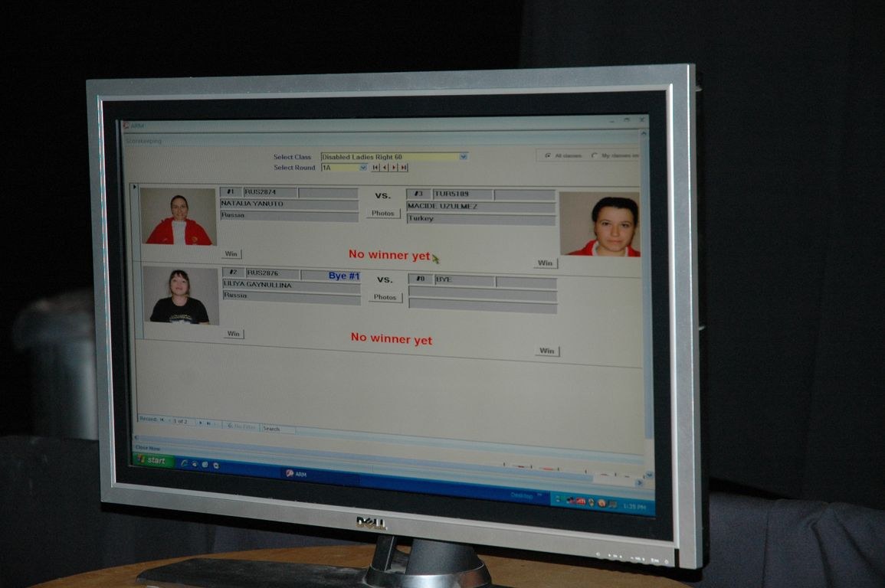
Task: Go to first round using navigation arrow
Action: click(x=375, y=168)
